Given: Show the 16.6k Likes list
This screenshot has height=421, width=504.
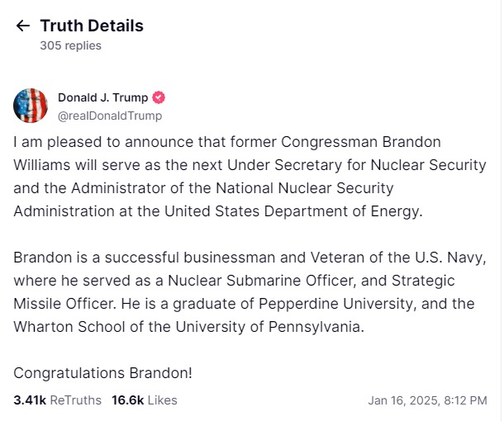Looking at the screenshot, I should coord(145,400).
